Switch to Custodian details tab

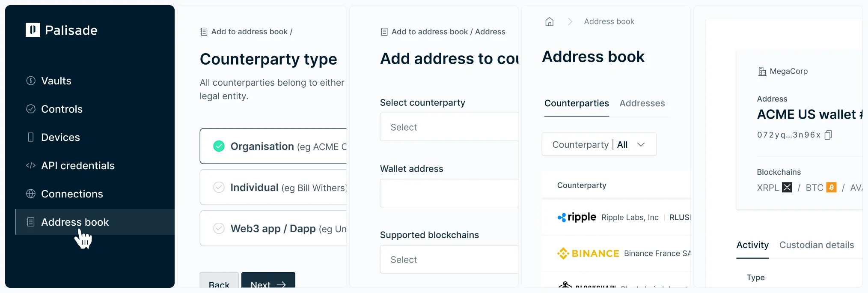816,245
